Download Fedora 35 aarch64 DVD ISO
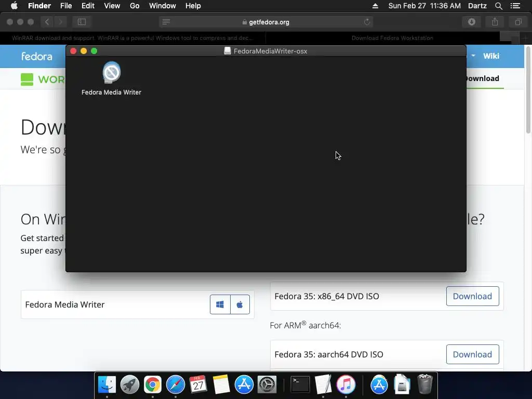Image resolution: width=532 pixels, height=399 pixels. [x=472, y=354]
